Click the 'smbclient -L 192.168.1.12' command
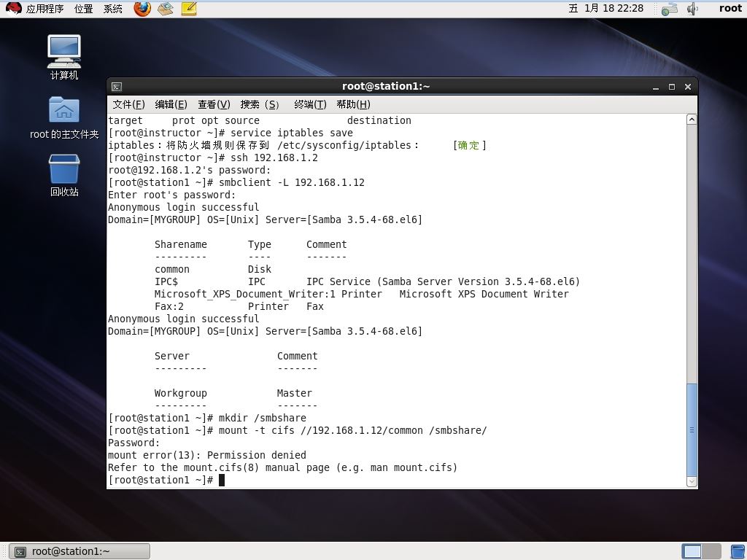 pyautogui.click(x=292, y=182)
